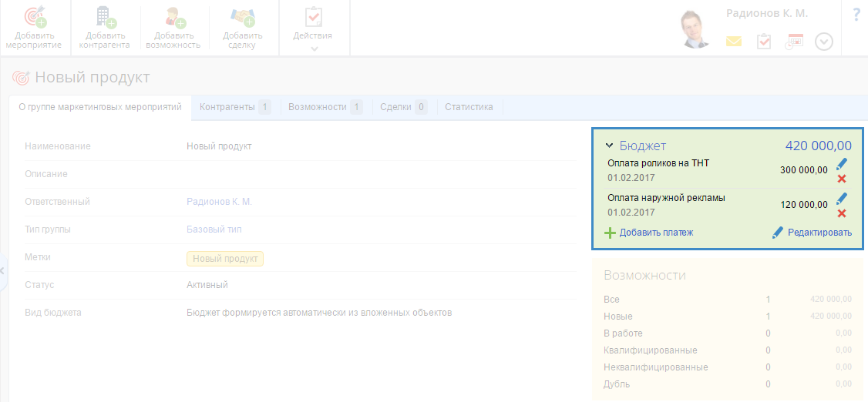The height and width of the screenshot is (402, 868).
Task: Click the Добавить платеж link
Action: click(656, 233)
